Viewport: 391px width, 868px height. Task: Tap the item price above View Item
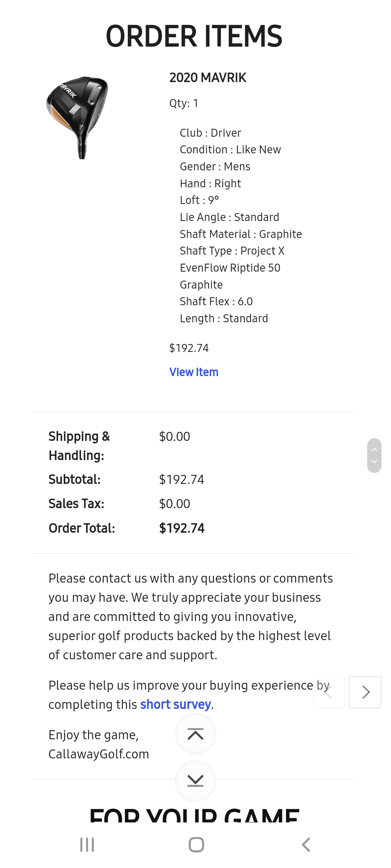click(x=189, y=348)
